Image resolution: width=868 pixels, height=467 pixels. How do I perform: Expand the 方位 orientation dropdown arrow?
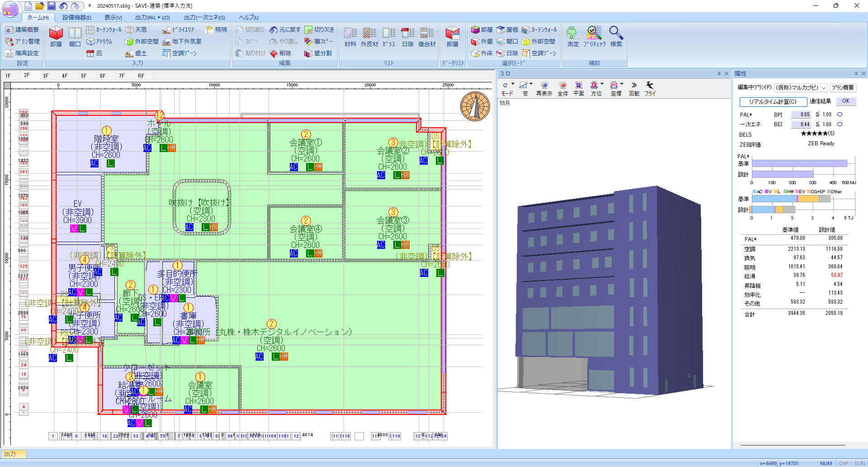(x=602, y=84)
